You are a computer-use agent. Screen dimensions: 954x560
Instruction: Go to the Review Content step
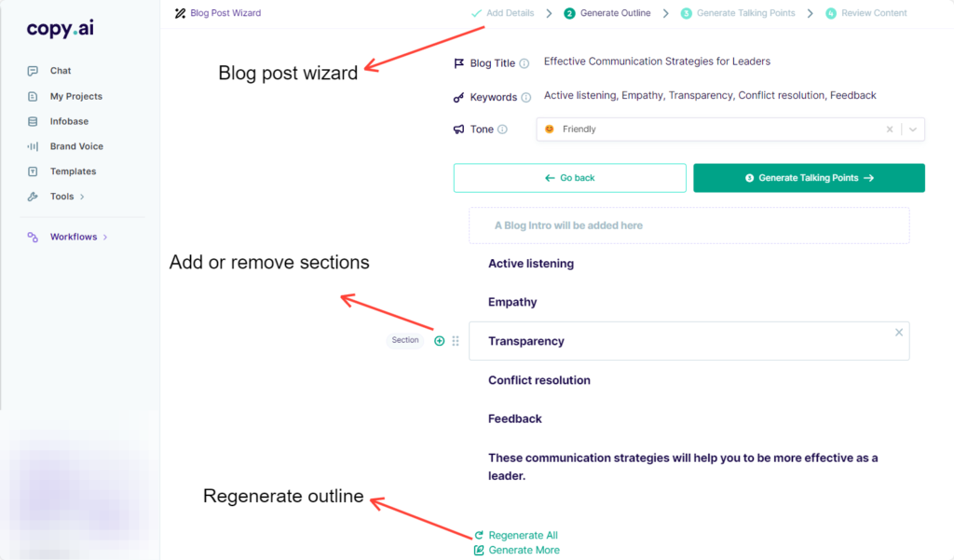click(873, 13)
